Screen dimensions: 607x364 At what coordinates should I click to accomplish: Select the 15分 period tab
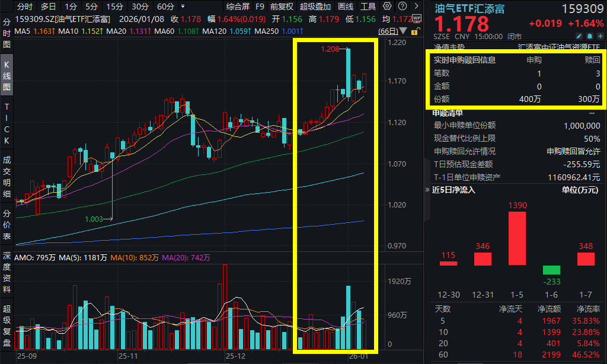(114, 7)
